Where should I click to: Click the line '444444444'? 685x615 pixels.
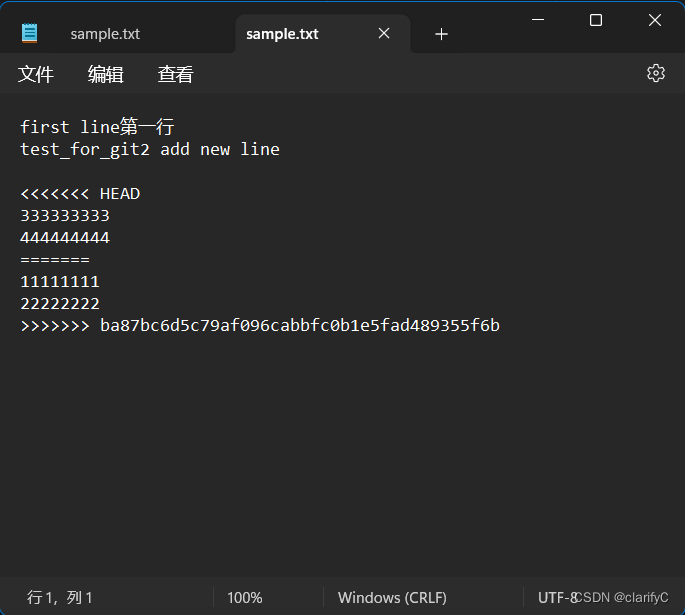(65, 238)
